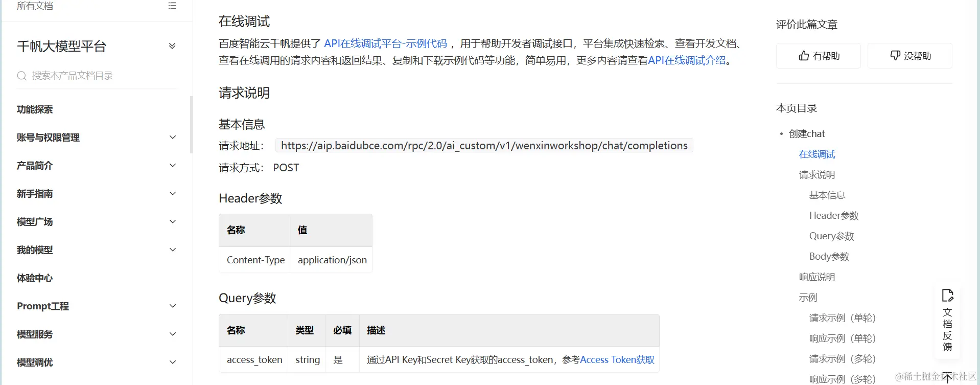Open the Prompt工程 menu label
This screenshot has height=385, width=980.
pos(43,306)
